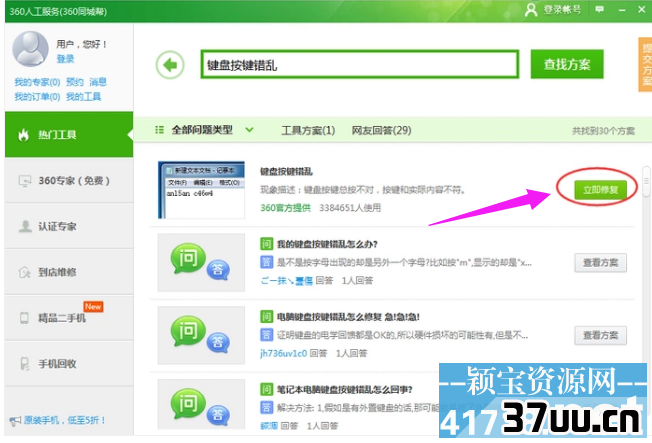
Task: Click description 现象描述：键盘按键总按不对
Action: click(x=363, y=190)
